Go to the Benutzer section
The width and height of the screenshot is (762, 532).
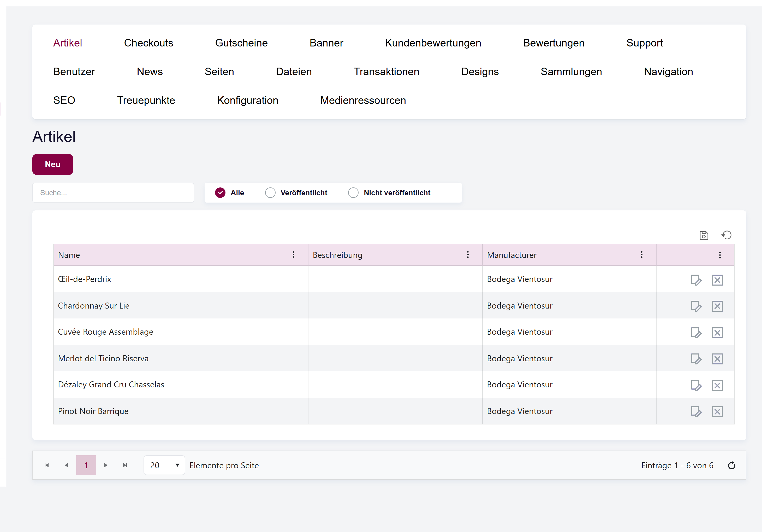click(74, 72)
